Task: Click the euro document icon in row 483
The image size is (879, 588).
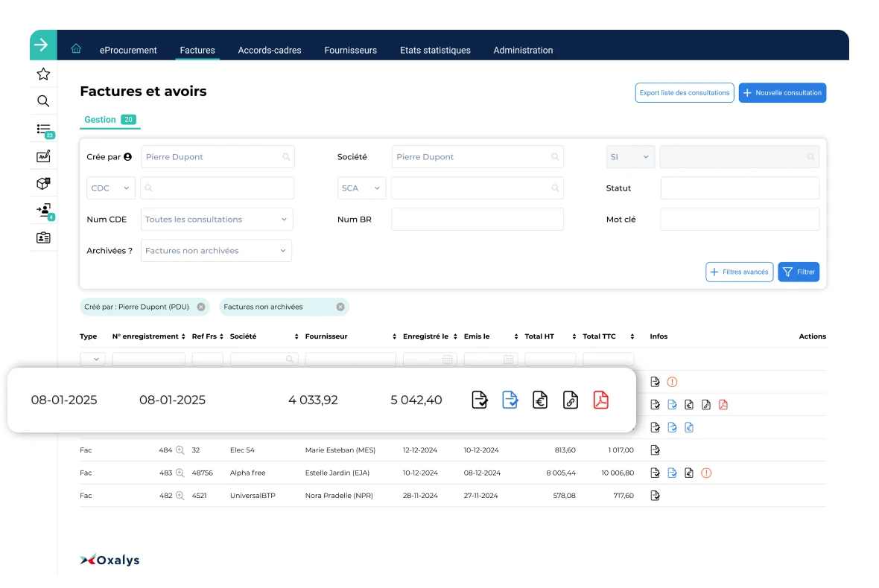Action: pos(689,473)
